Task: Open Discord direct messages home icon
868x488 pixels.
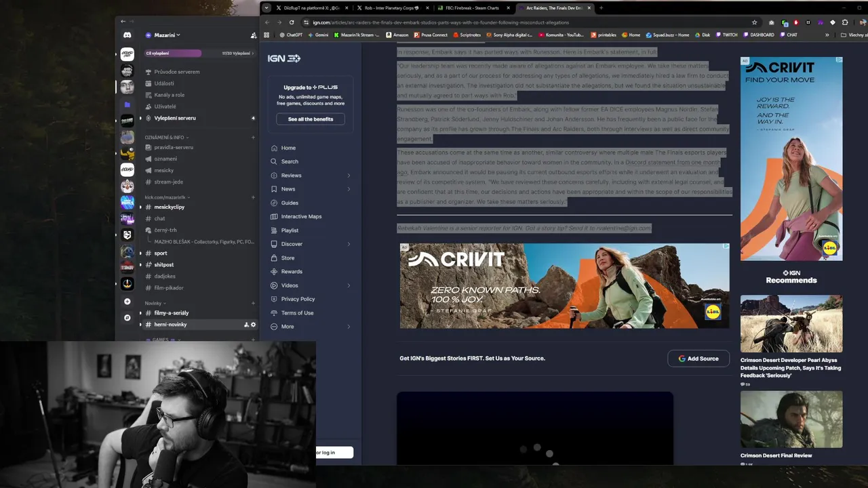Action: pos(127,35)
